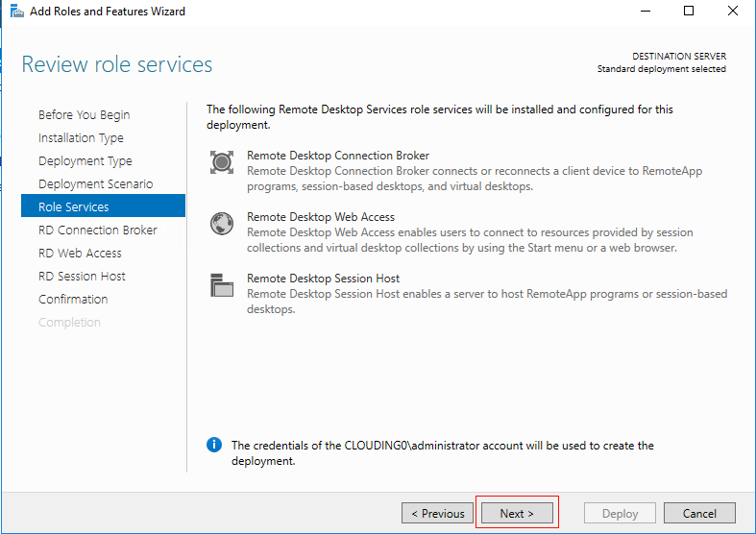Image resolution: width=756 pixels, height=534 pixels.
Task: Click the intro sentence about role services installation
Action: [x=440, y=116]
